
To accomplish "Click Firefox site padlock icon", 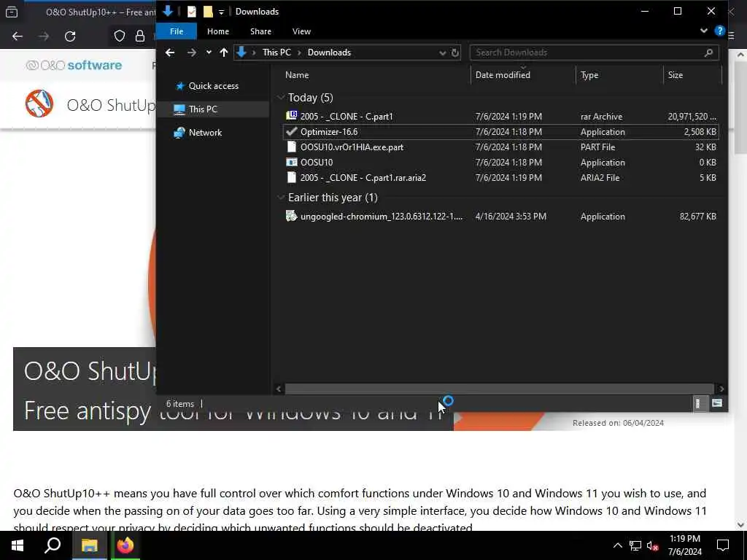I will point(140,36).
